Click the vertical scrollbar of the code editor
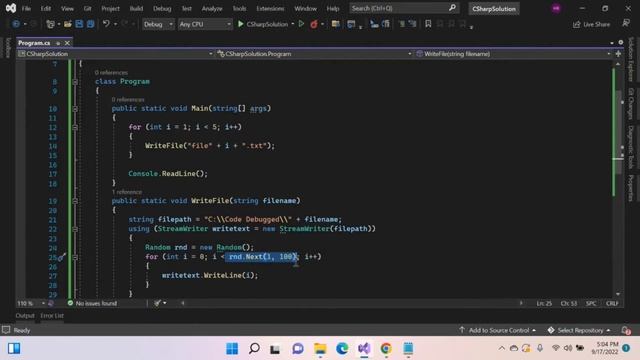 tap(618, 179)
